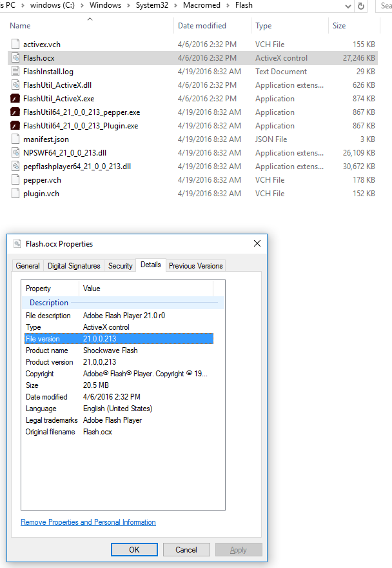This screenshot has height=568, width=392.
Task: Click the disabled Apply button
Action: [239, 549]
